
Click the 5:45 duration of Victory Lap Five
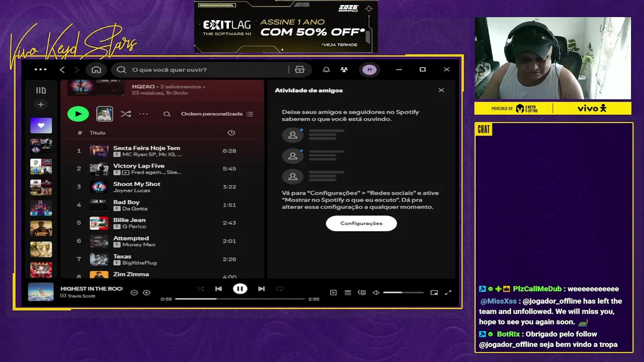coord(229,169)
